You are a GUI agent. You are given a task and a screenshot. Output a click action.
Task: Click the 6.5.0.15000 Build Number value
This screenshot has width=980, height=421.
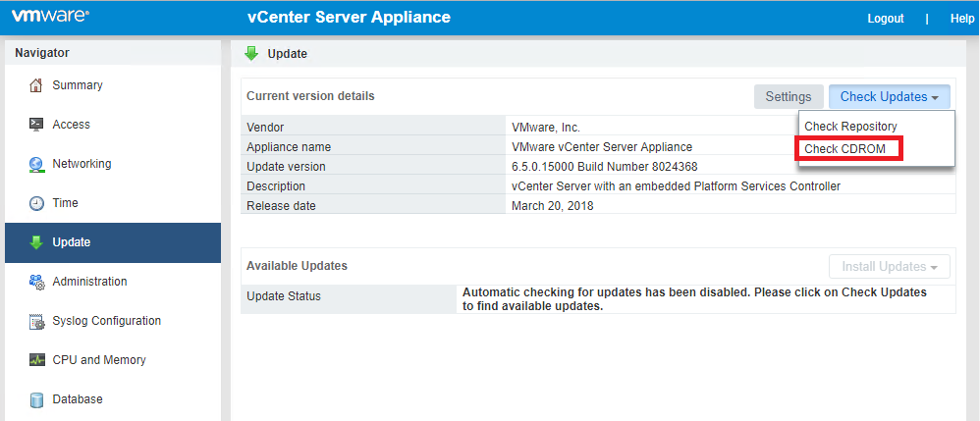click(x=604, y=167)
